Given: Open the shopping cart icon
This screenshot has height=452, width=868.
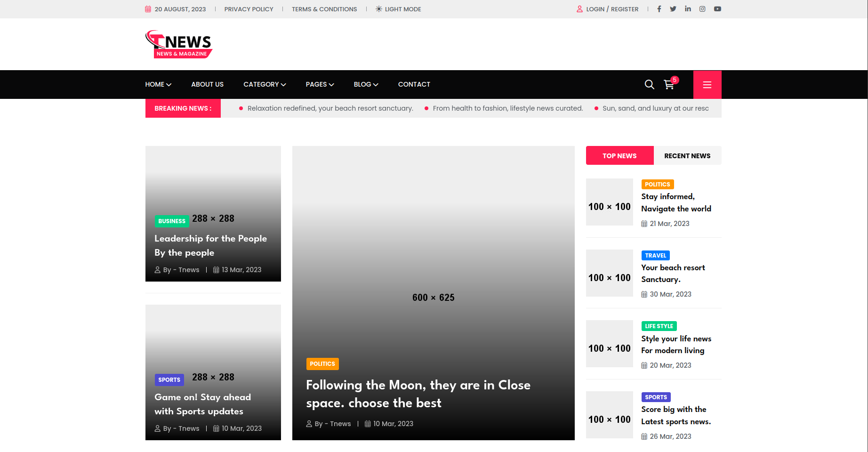Looking at the screenshot, I should click(x=668, y=84).
